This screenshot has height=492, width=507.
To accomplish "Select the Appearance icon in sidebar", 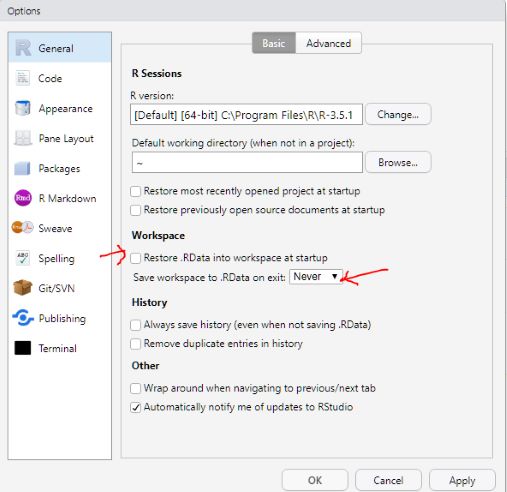I will (x=23, y=108).
